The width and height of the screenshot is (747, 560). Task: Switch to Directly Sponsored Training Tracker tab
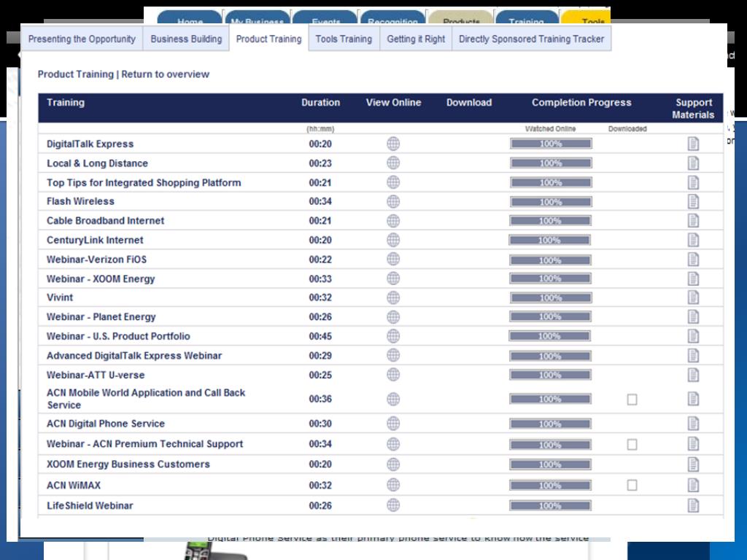coord(531,39)
